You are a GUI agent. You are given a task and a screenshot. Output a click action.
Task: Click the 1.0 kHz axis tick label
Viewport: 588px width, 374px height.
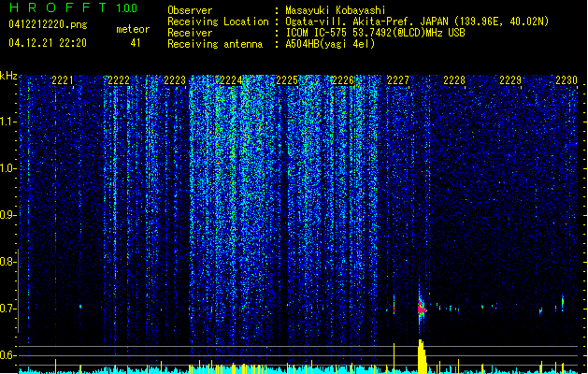(7, 168)
